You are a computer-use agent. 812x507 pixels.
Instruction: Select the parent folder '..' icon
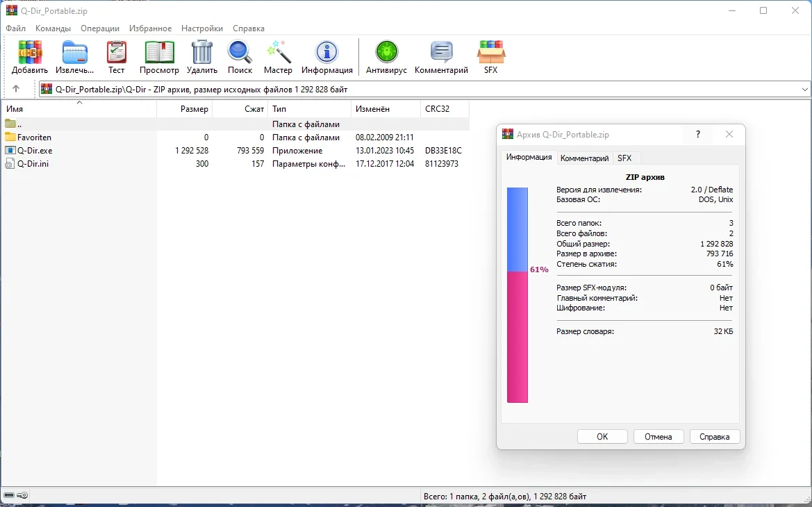click(10, 124)
